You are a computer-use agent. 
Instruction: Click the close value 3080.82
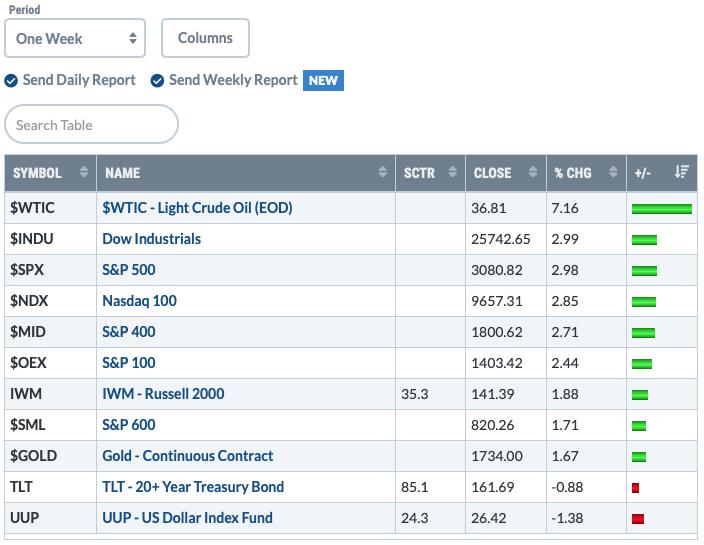[497, 270]
